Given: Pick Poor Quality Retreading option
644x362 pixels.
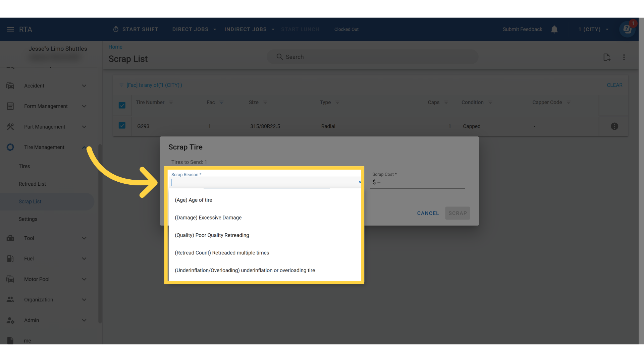Looking at the screenshot, I should (x=212, y=235).
